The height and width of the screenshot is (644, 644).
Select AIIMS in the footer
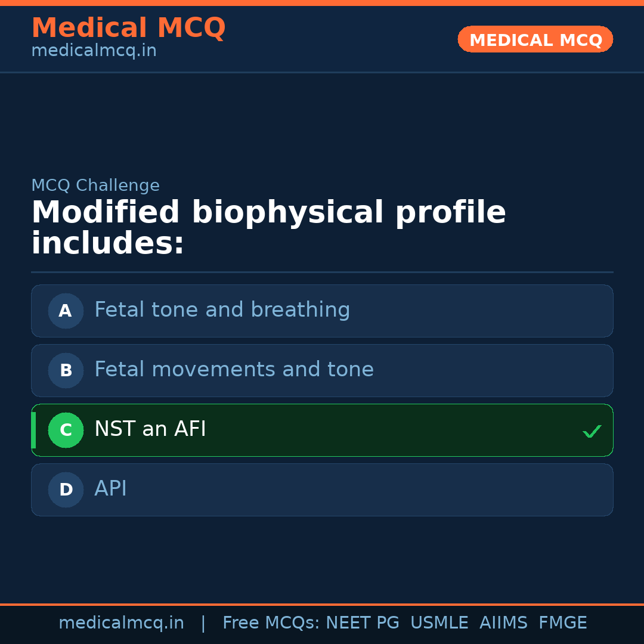[503, 623]
